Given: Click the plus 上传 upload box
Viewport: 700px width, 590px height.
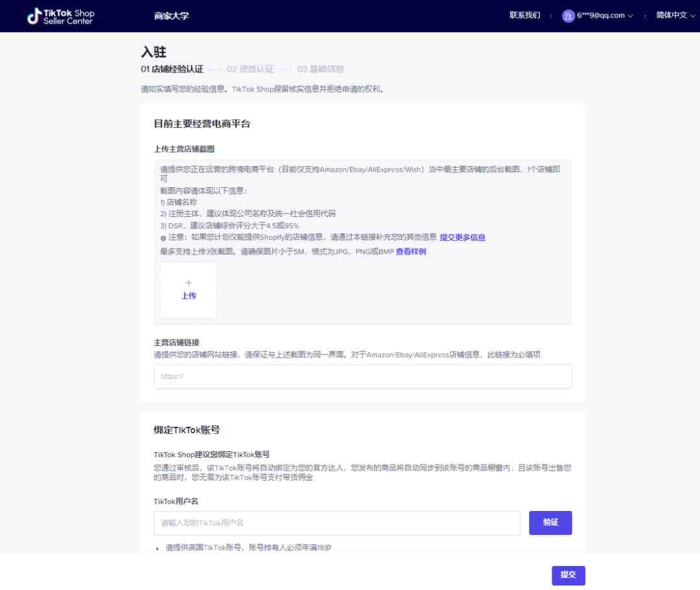Looking at the screenshot, I should pyautogui.click(x=189, y=290).
